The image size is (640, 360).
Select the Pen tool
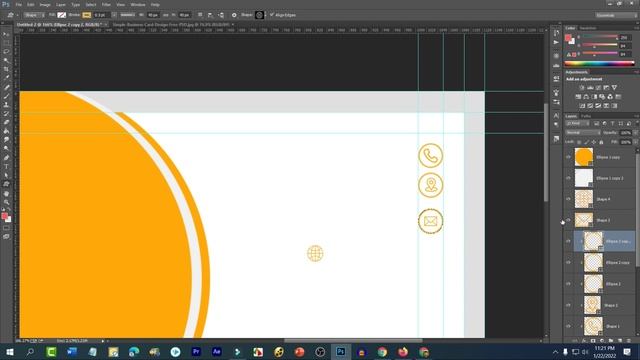[6, 158]
